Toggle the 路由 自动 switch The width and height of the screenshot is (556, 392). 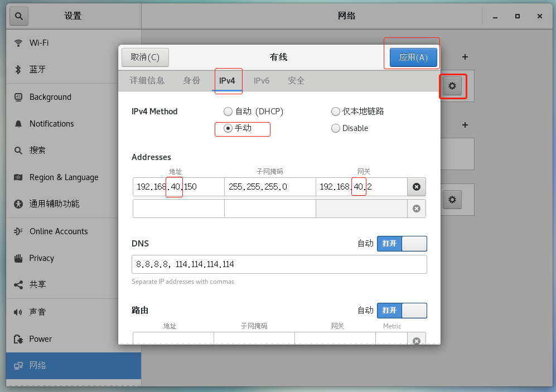point(402,311)
